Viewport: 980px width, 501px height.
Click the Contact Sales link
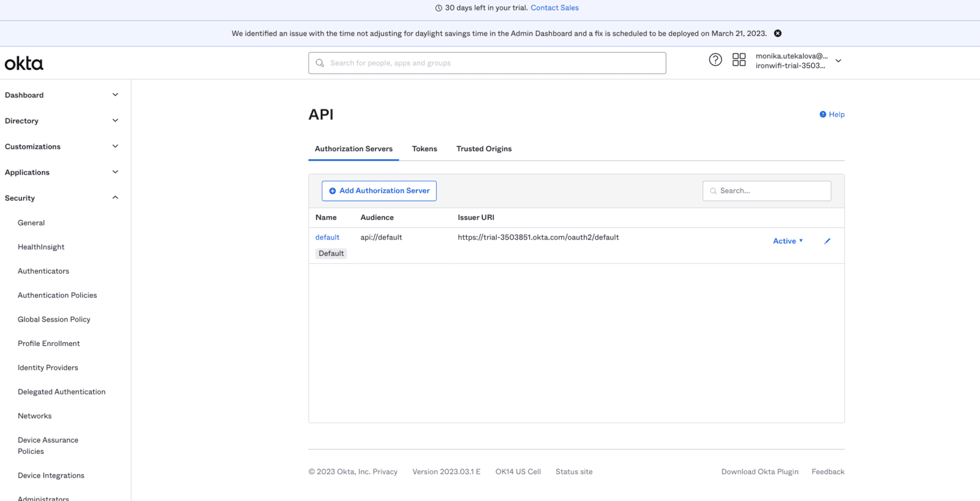click(x=554, y=8)
